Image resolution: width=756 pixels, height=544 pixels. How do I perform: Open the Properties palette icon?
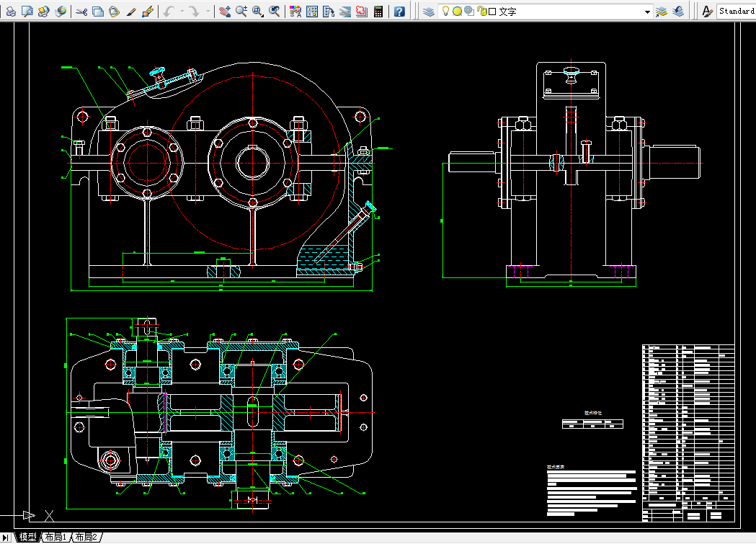click(x=295, y=11)
